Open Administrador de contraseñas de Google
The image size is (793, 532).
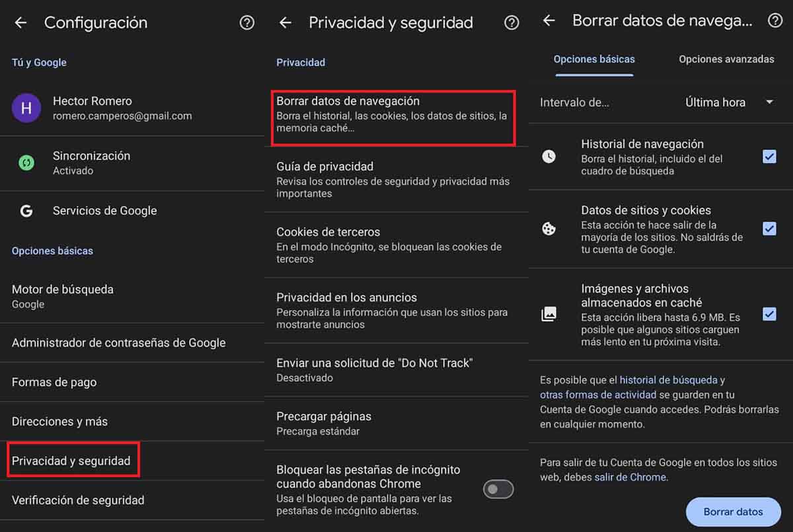pyautogui.click(x=132, y=343)
